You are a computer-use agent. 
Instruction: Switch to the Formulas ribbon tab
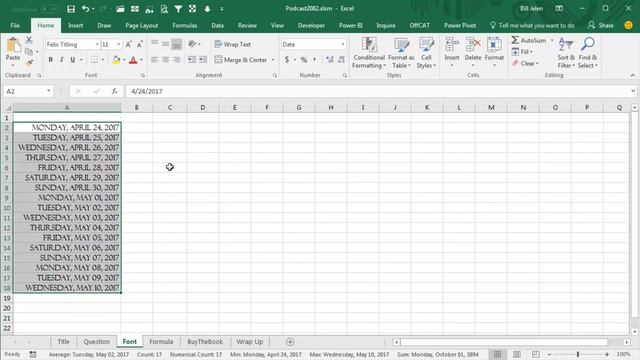pos(184,25)
